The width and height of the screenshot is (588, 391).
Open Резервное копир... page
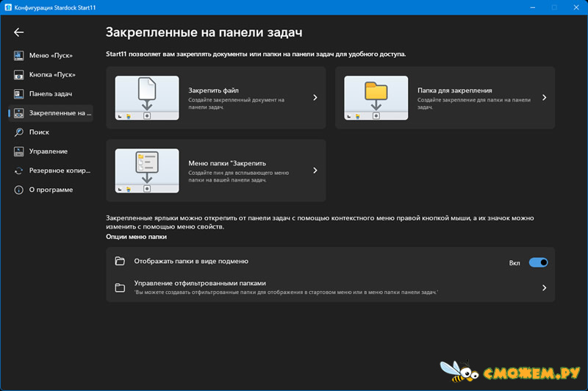(x=51, y=171)
